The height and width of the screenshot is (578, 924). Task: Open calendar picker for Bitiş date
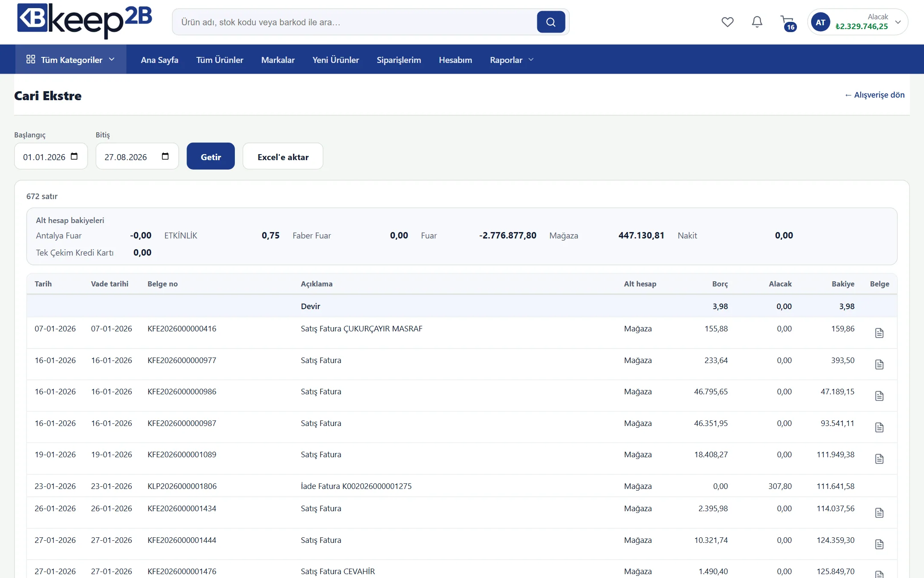coord(165,156)
